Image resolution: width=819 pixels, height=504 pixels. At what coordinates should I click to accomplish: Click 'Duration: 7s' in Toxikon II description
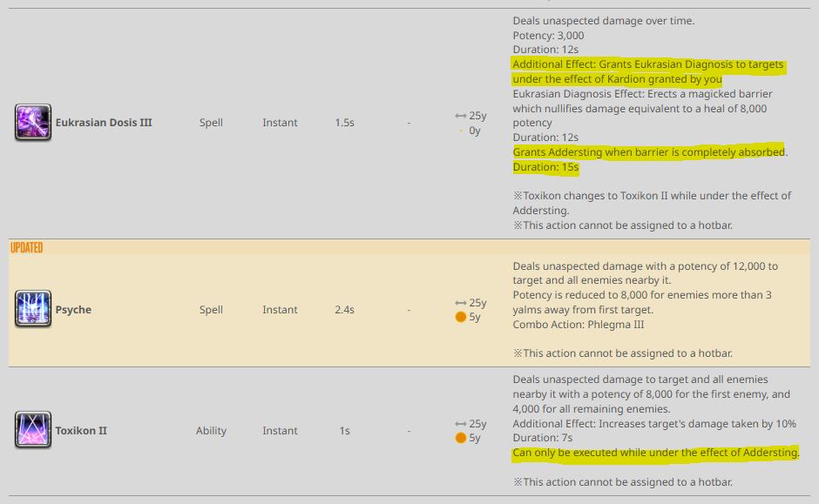click(x=543, y=438)
